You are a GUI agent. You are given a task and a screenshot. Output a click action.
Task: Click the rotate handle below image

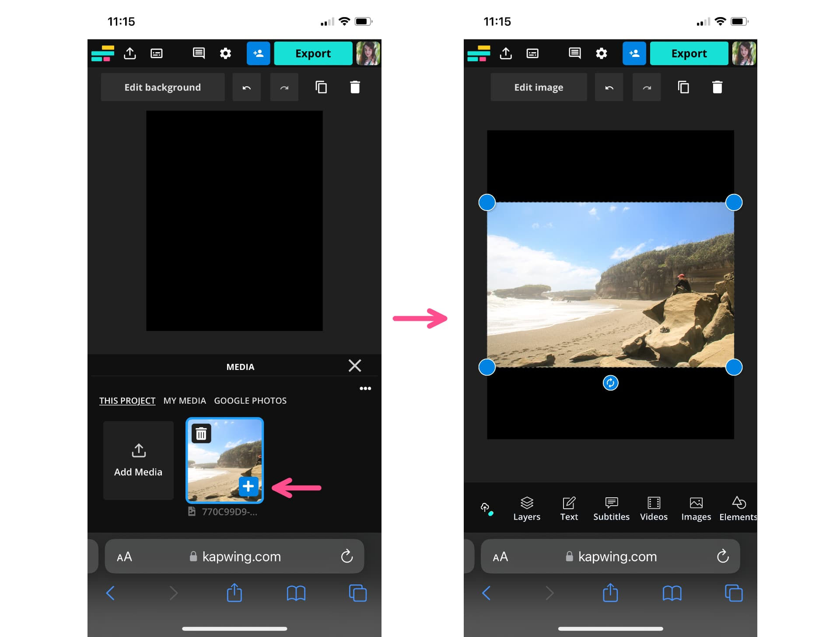pos(611,383)
